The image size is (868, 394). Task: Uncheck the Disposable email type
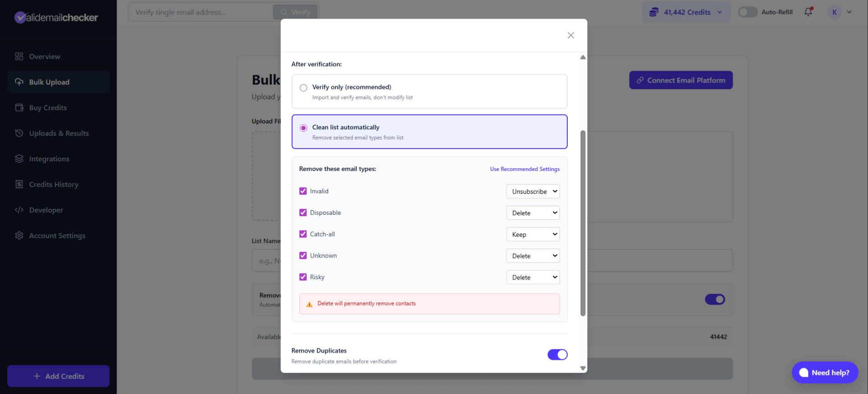tap(303, 212)
